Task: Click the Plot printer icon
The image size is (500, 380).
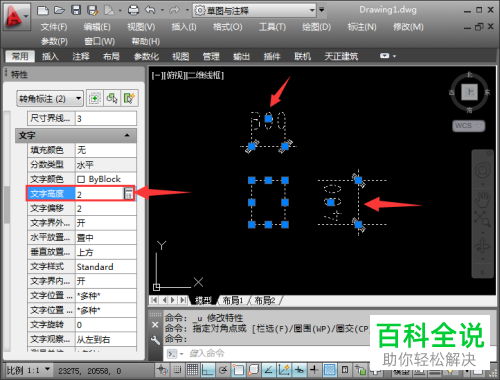Action: [x=133, y=10]
